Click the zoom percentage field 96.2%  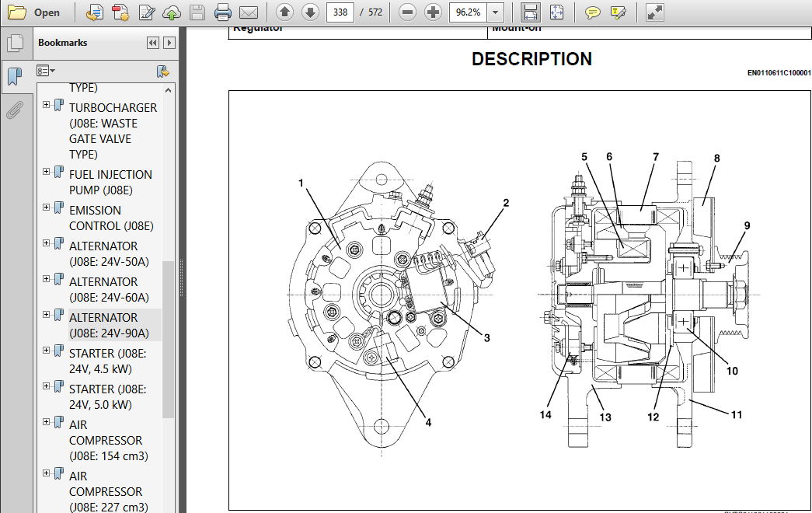[x=468, y=12]
